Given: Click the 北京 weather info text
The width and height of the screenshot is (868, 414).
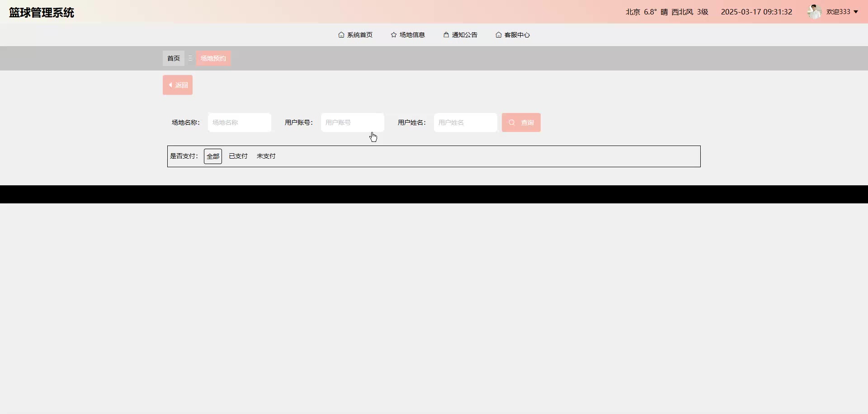Looking at the screenshot, I should [667, 12].
